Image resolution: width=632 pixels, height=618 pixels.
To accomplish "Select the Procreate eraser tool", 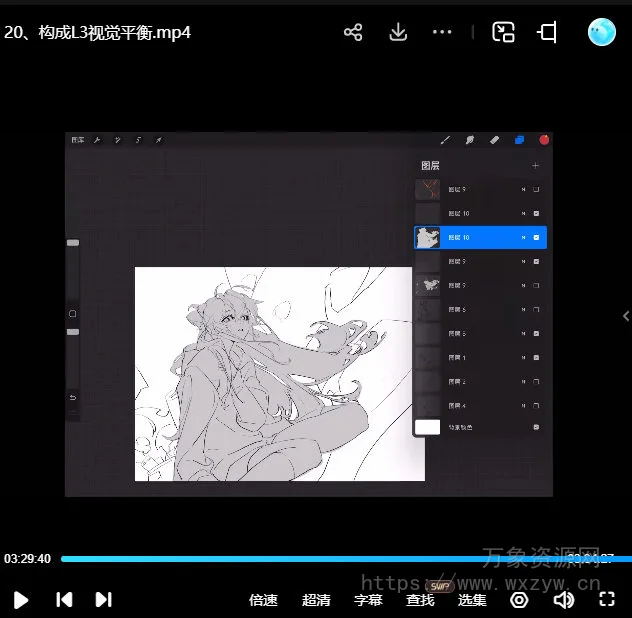I will pyautogui.click(x=494, y=140).
